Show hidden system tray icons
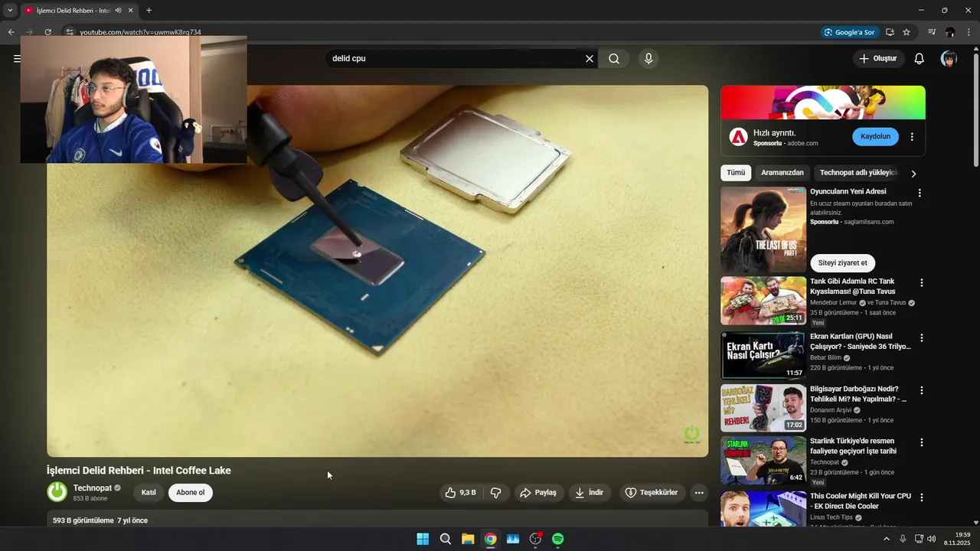This screenshot has height=551, width=980. [x=887, y=539]
